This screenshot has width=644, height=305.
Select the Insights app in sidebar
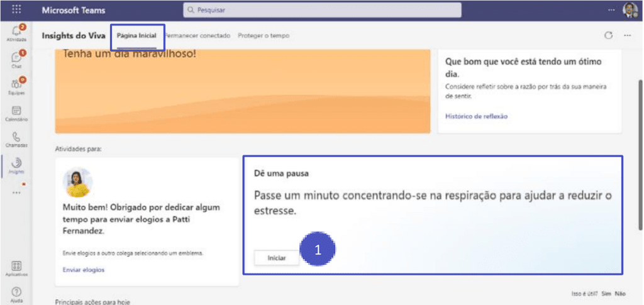16,165
